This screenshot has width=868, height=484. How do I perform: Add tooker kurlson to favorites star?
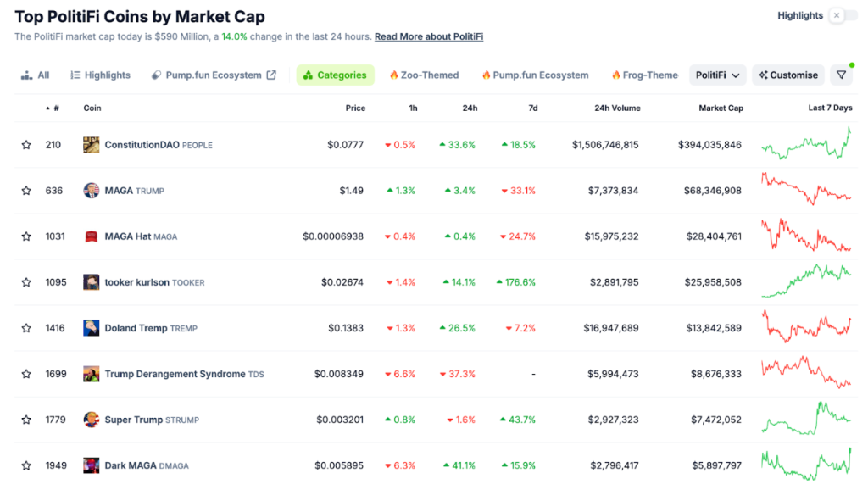26,282
